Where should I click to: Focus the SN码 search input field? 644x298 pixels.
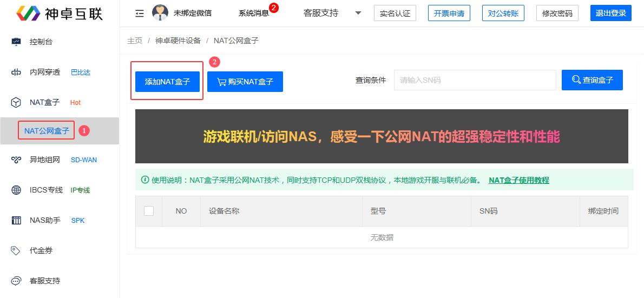[x=475, y=80]
